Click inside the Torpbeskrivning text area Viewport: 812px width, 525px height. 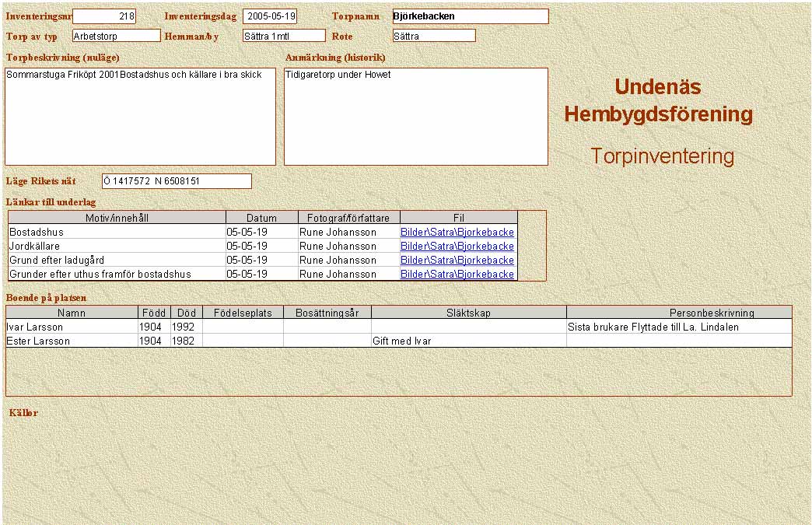tap(140, 117)
